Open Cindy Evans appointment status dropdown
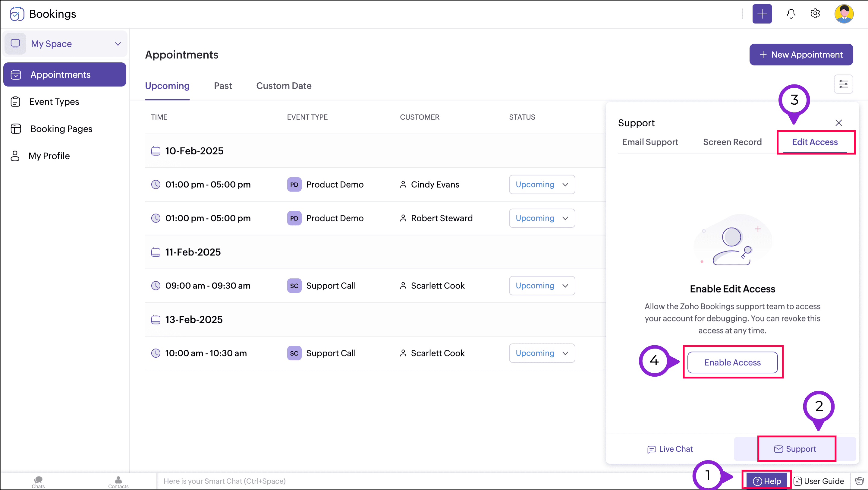This screenshot has height=490, width=868. pyautogui.click(x=542, y=185)
